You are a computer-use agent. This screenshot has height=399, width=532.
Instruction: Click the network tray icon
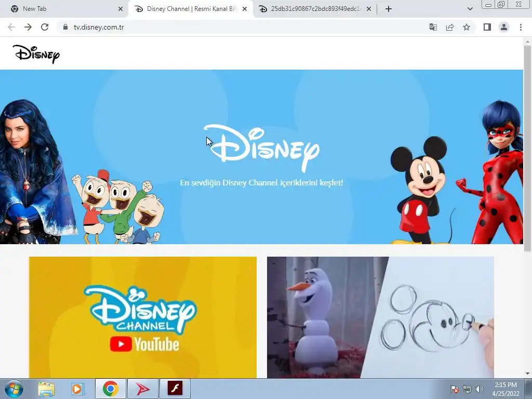pos(467,389)
